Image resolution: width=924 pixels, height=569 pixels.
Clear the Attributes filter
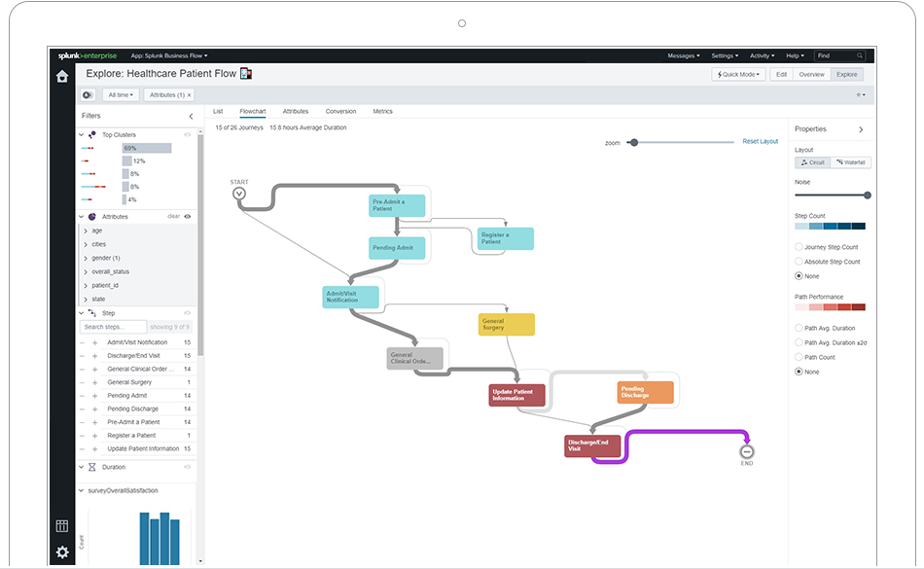173,216
